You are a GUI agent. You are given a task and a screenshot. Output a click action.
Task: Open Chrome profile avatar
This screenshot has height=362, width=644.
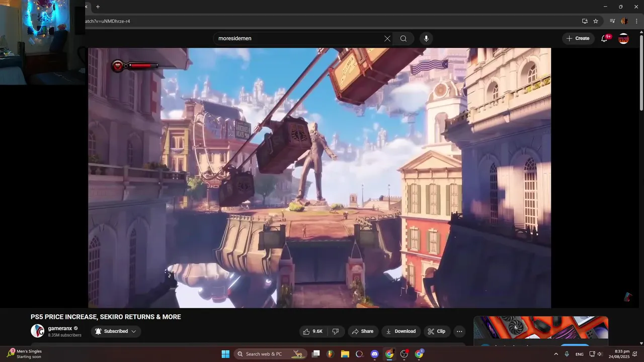(624, 21)
